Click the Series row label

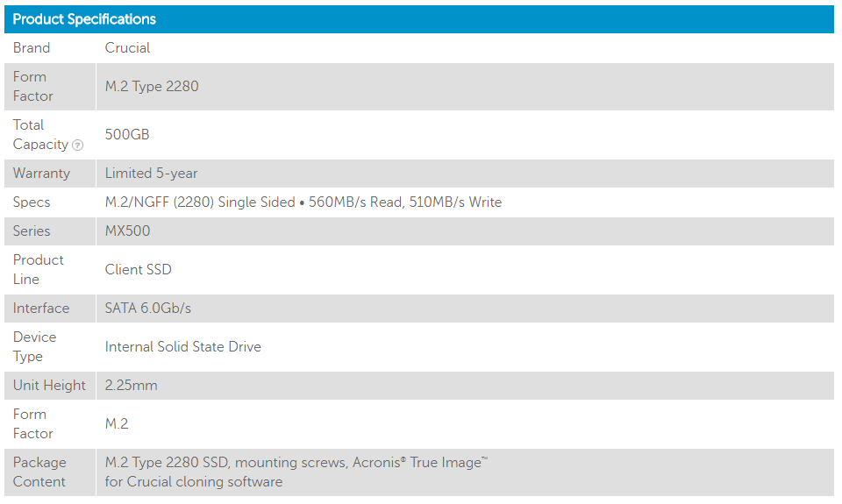click(x=32, y=231)
